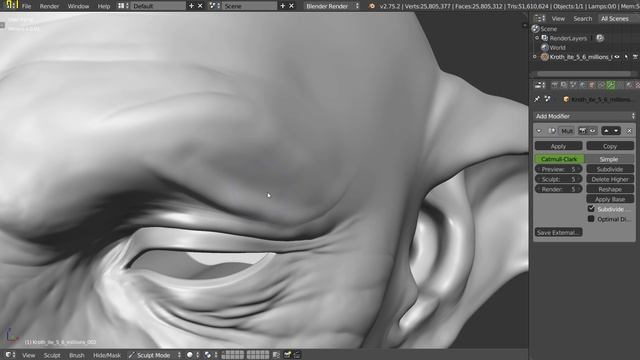The width and height of the screenshot is (640, 360).
Task: Click the outliner horizontal scrollbar
Action: coord(584,74)
